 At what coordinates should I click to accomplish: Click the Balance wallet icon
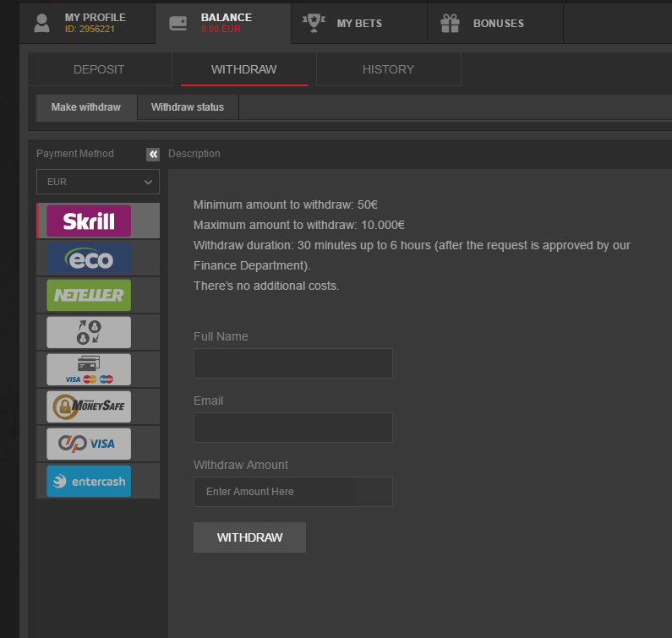point(178,23)
